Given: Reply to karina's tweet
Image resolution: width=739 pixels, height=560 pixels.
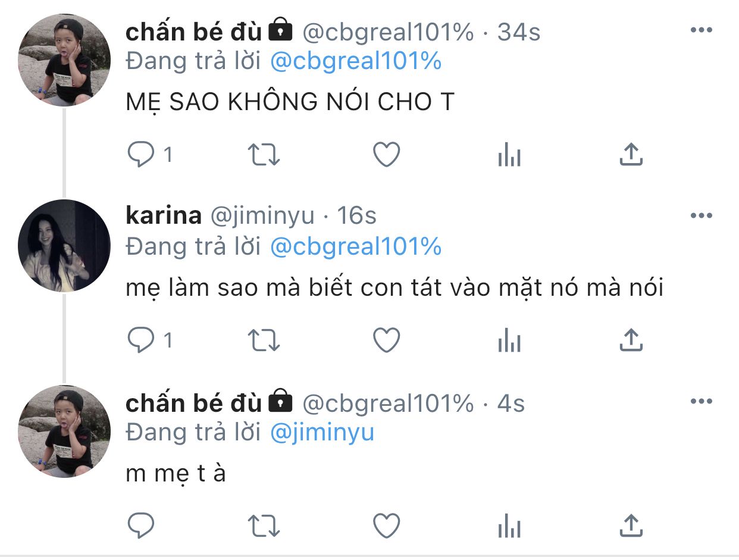Looking at the screenshot, I should pos(142,340).
